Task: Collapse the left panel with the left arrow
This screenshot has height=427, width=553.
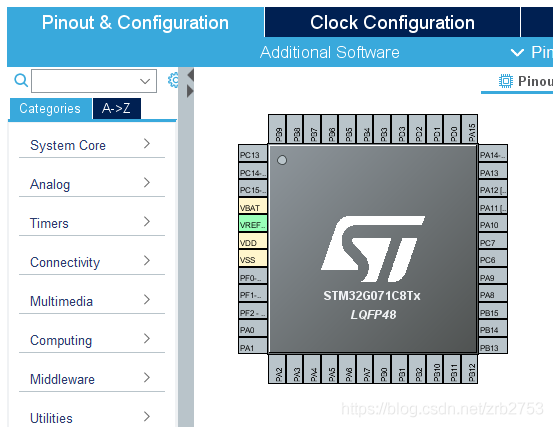Action: coord(191,75)
